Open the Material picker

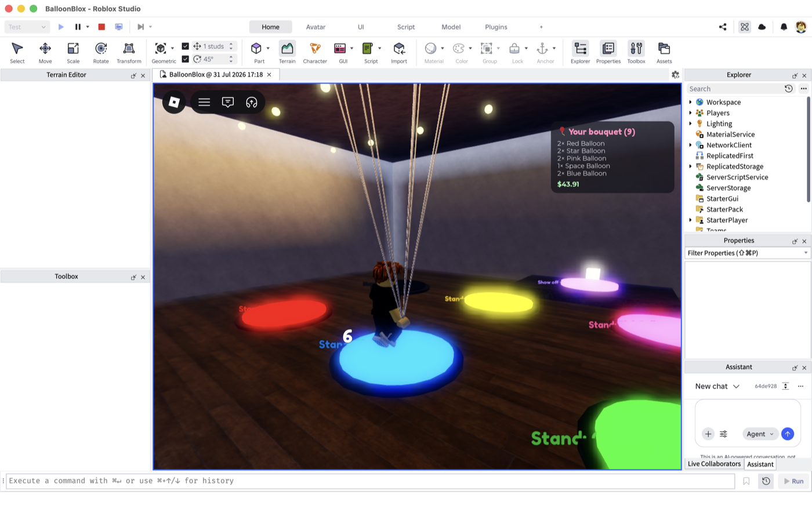coord(430,48)
